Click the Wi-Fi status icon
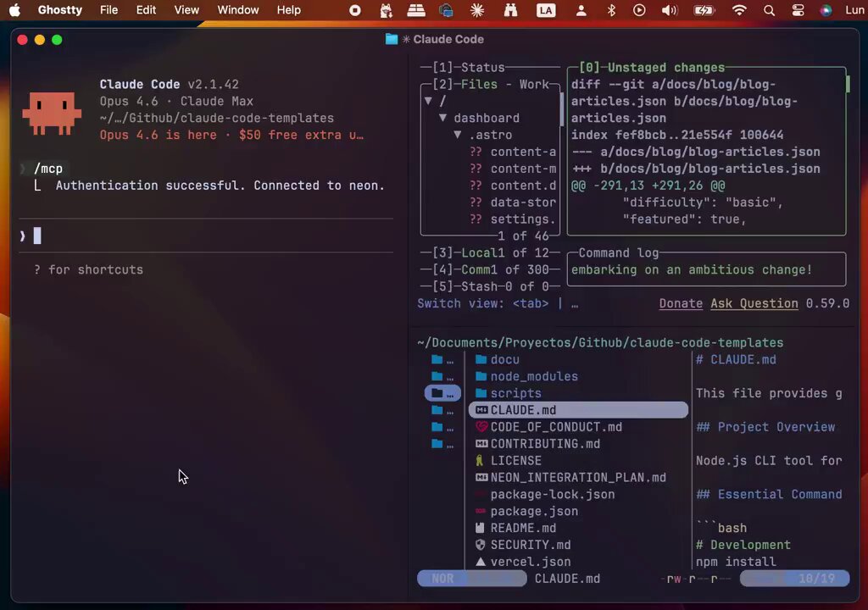Viewport: 868px width, 610px height. click(x=739, y=10)
